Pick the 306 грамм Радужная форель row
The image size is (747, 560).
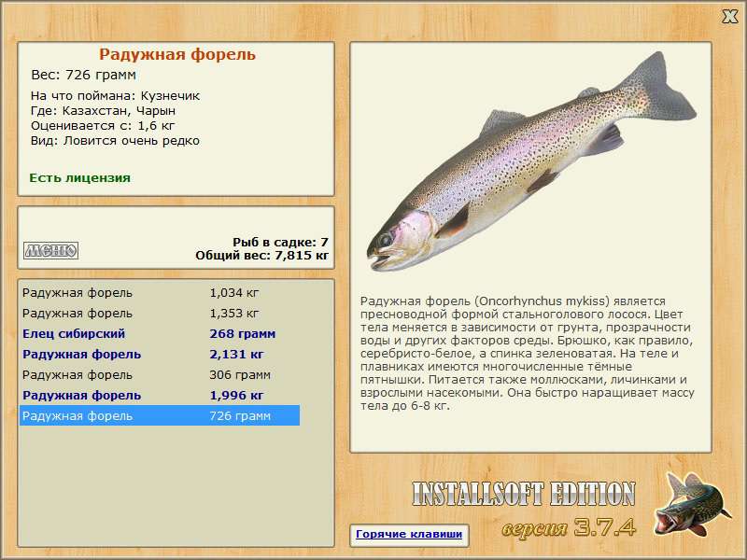[x=159, y=375]
